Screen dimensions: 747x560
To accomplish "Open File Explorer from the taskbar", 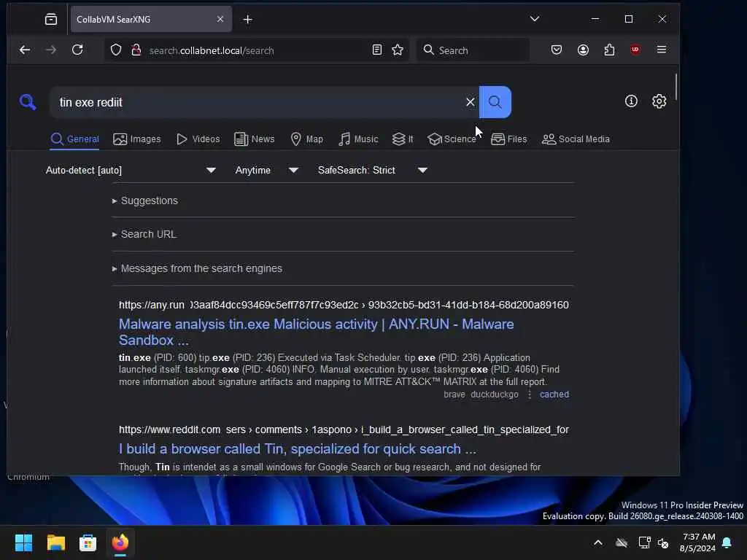I will [x=55, y=542].
